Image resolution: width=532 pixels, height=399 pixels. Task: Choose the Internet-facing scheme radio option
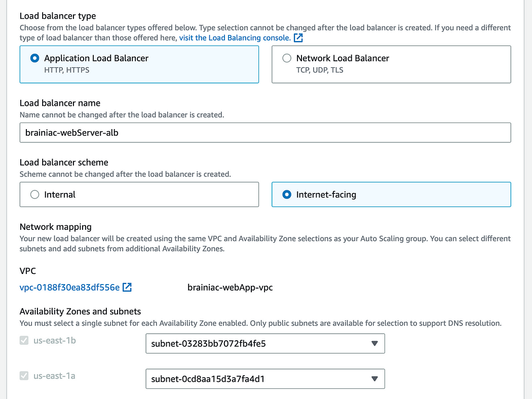pos(287,194)
